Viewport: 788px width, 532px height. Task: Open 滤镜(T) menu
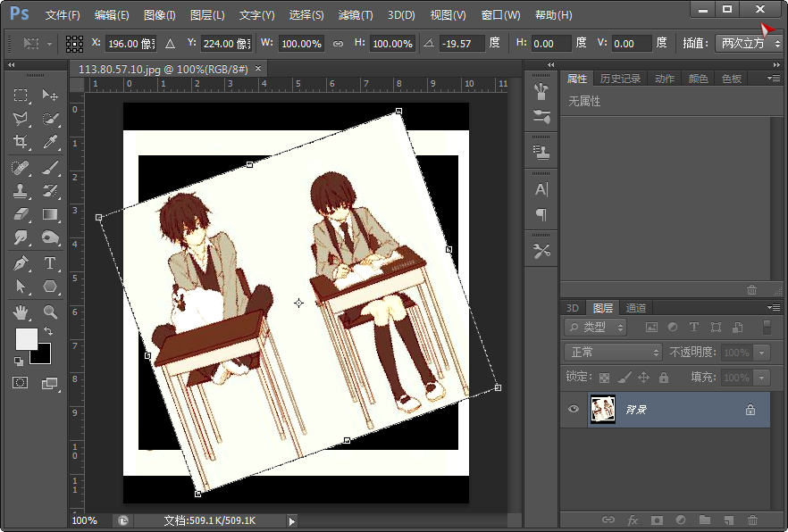[x=356, y=15]
